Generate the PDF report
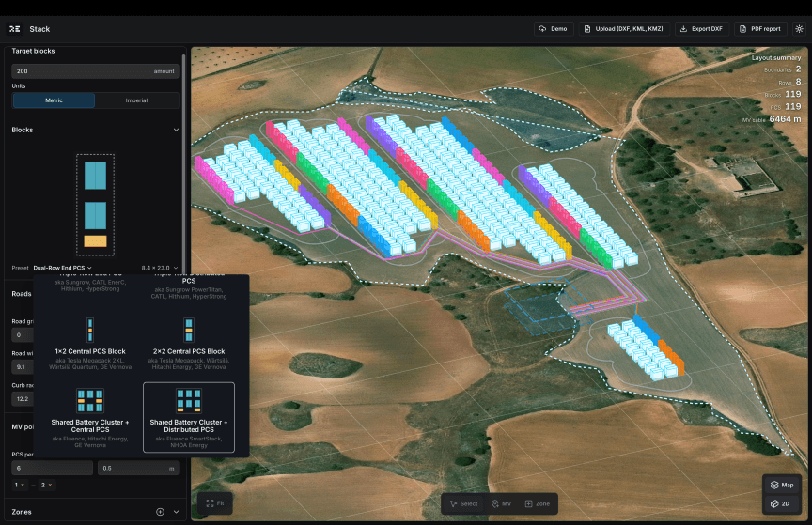The height and width of the screenshot is (525, 812). (760, 29)
